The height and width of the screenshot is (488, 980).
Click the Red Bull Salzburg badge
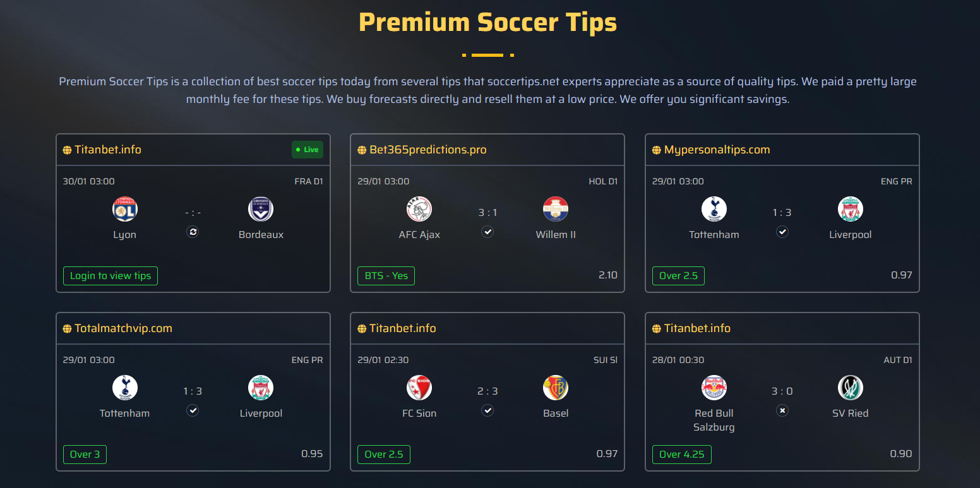pyautogui.click(x=714, y=387)
